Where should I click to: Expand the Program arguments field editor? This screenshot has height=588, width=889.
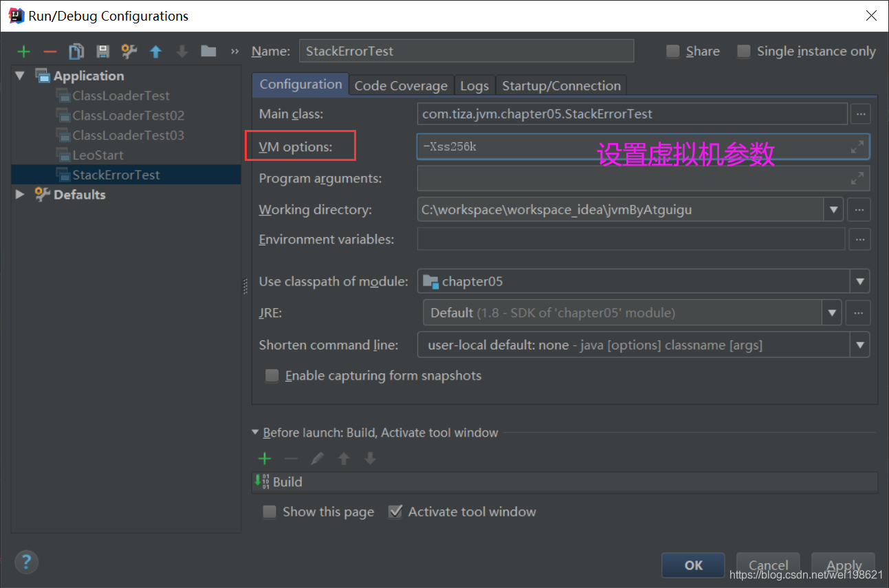pos(857,178)
